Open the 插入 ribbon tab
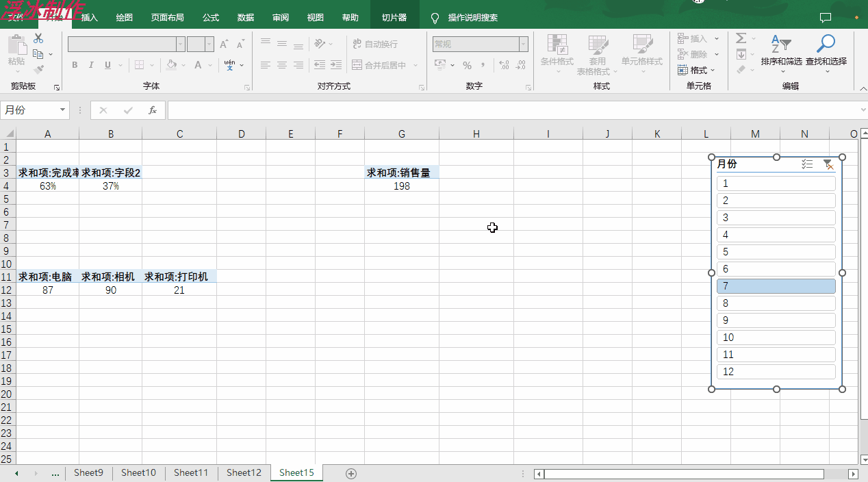The height and width of the screenshot is (482, 868). [x=90, y=18]
